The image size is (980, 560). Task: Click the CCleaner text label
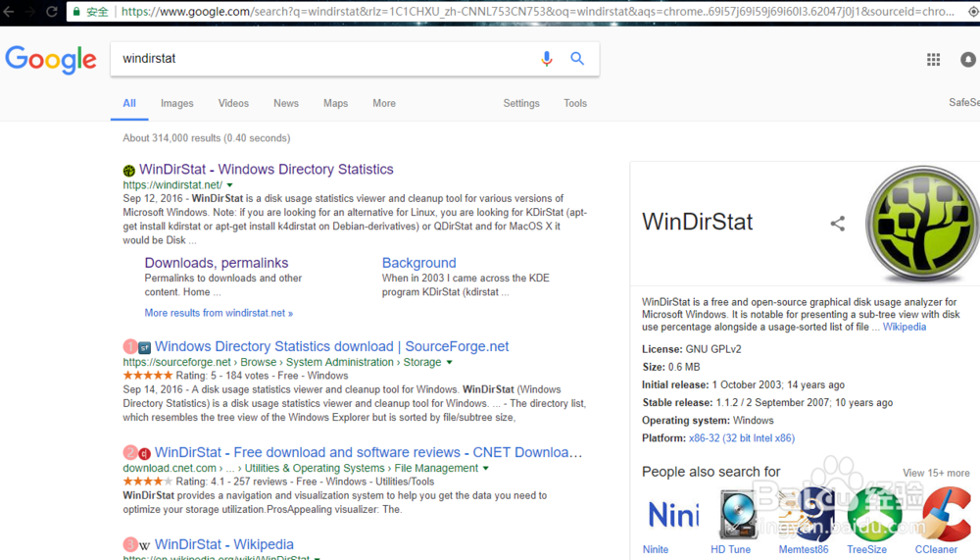click(936, 549)
